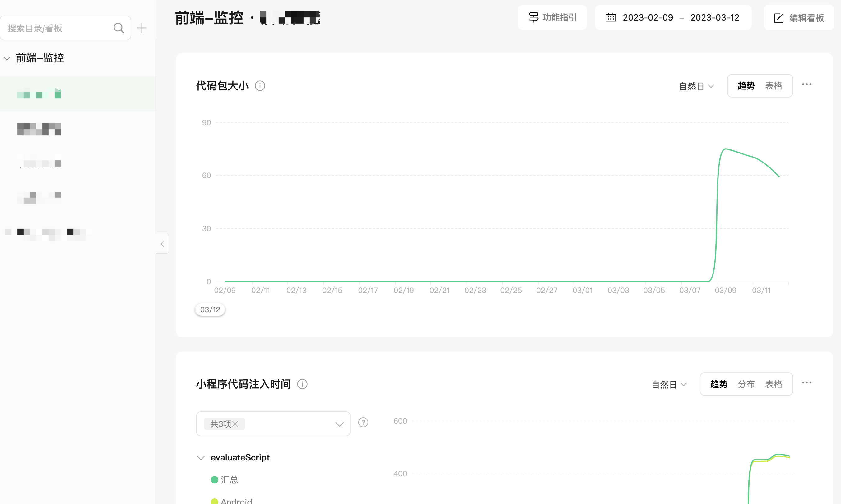Open more options for 小程序代码注入时间 chart
Viewport: 841px width, 504px height.
806,383
